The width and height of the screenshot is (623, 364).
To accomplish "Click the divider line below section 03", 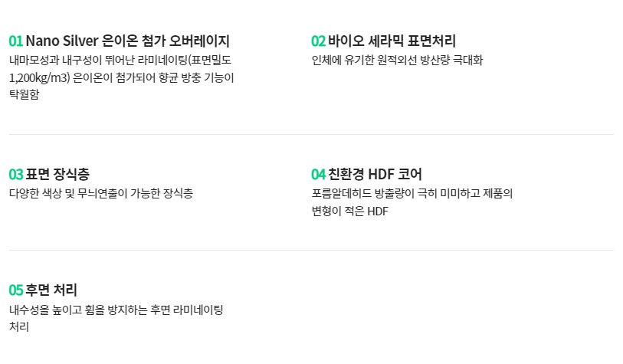I will coord(311,251).
